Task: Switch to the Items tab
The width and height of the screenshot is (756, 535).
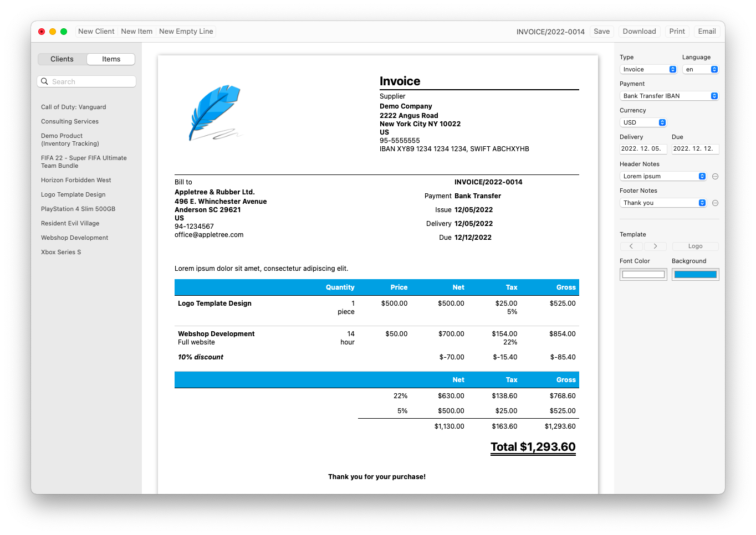Action: (x=111, y=59)
